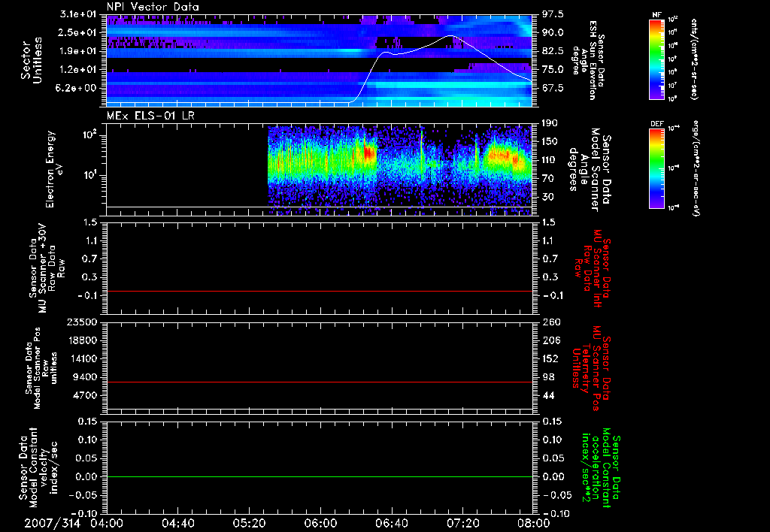Click the 08:00 time axis label

533,523
